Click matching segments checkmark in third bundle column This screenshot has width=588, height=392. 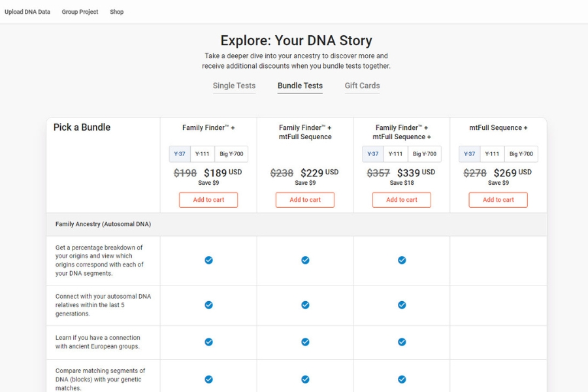click(402, 380)
